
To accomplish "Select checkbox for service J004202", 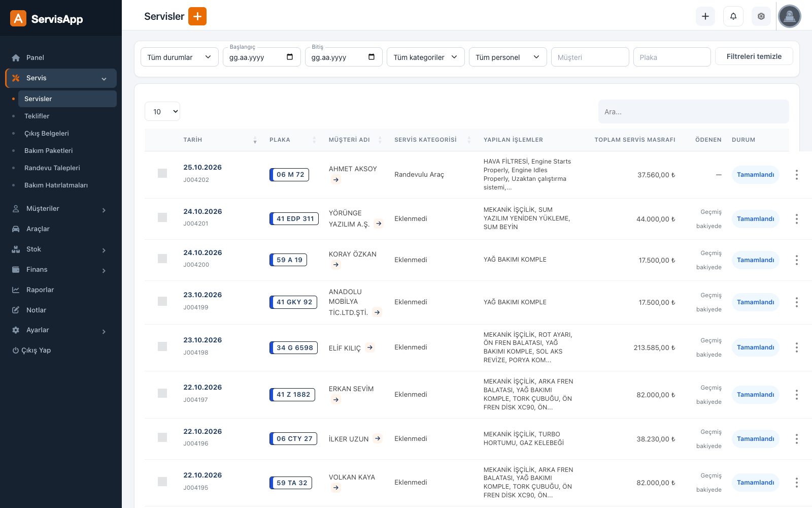I will click(162, 173).
